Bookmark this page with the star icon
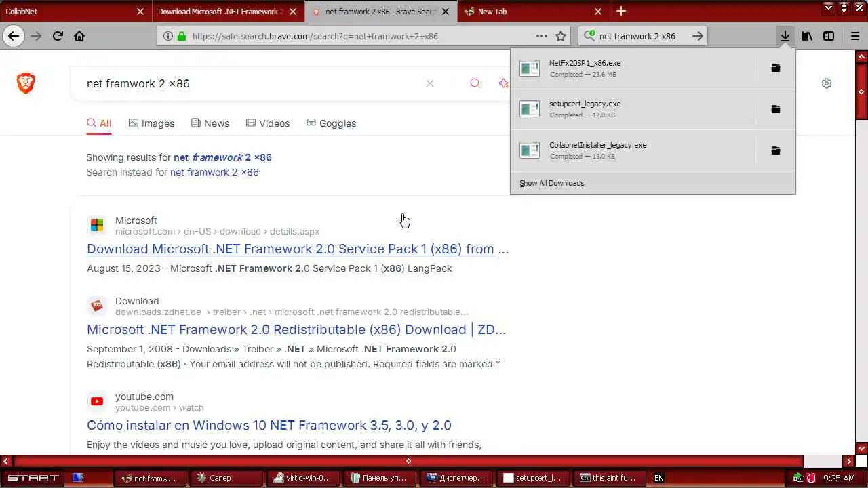This screenshot has height=488, width=868. click(561, 36)
